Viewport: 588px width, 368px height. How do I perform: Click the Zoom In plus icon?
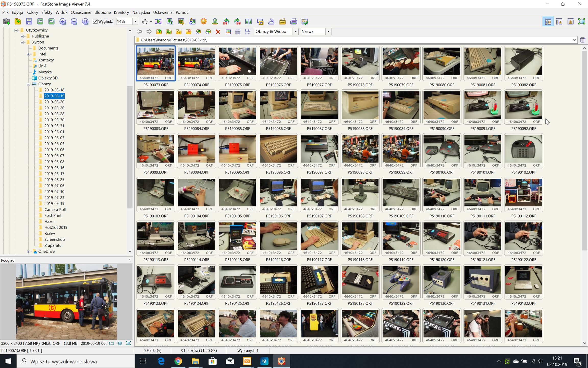pos(63,21)
